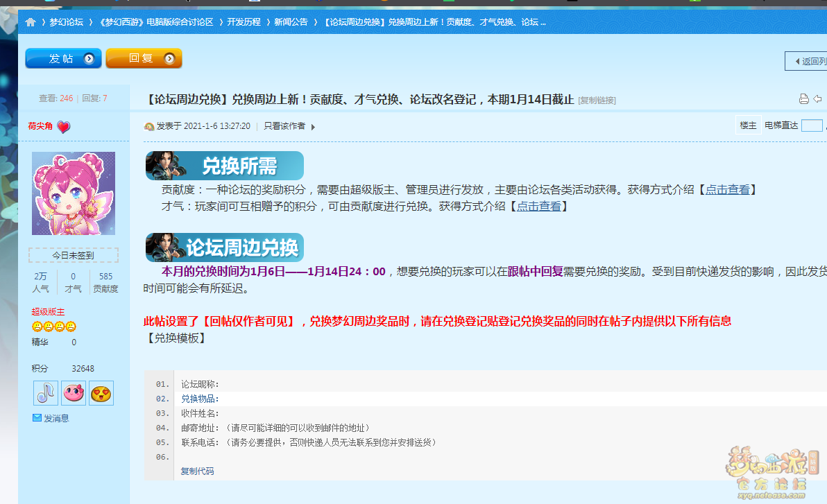Click the music note medal icon
Screen dimensions: 827x504
(46, 393)
